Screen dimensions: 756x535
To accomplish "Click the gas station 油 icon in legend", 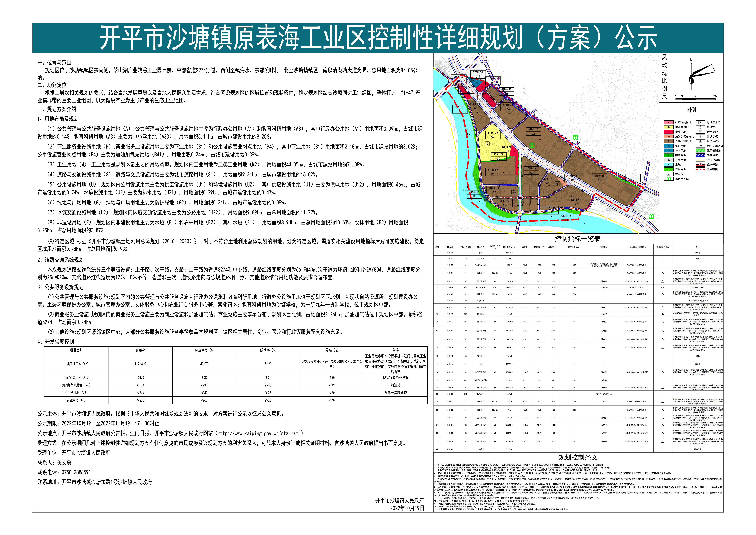I will tap(700, 127).
